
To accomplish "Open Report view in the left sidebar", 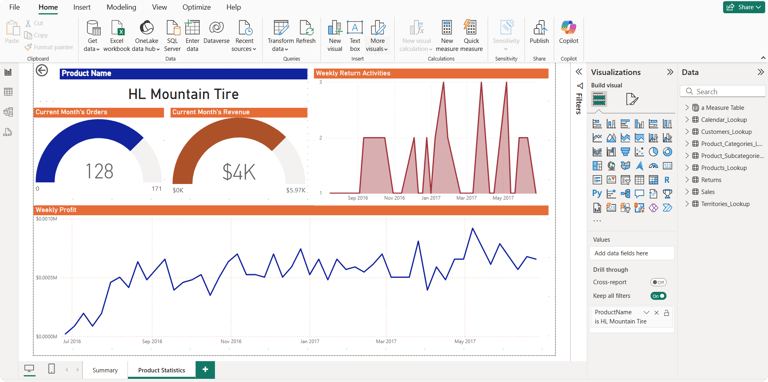I will [8, 72].
